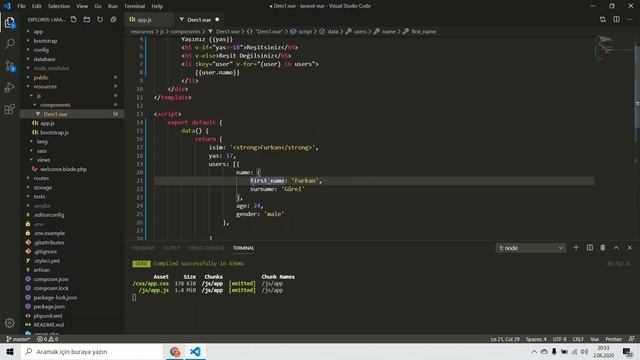This screenshot has width=640, height=360.
Task: Open welcome.blade.php in Explorer
Action: [x=63, y=169]
